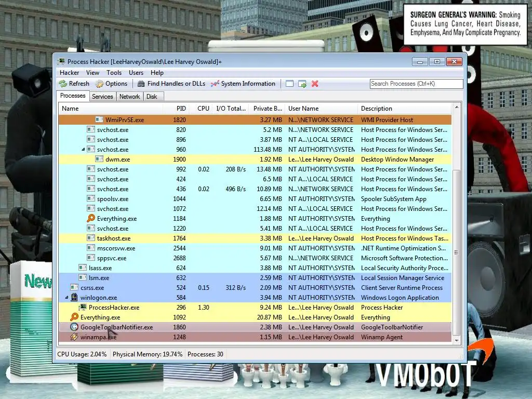The width and height of the screenshot is (532, 399).
Task: Click the red X terminate icon
Action: (315, 84)
